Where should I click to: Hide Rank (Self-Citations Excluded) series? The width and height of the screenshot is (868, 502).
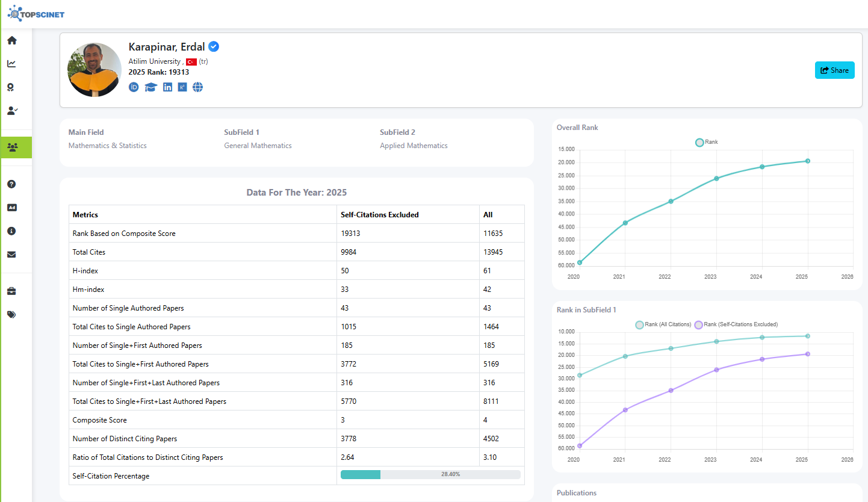pos(736,325)
